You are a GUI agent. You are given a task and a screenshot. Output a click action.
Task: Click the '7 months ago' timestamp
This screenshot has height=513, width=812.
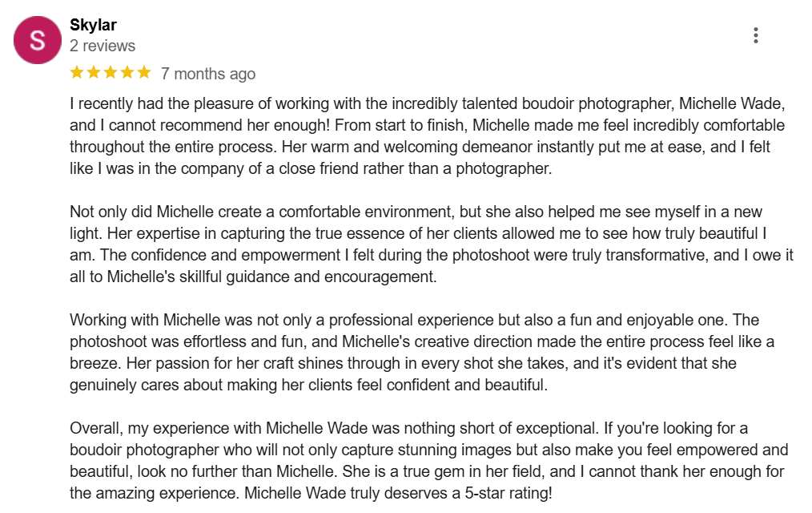coord(208,74)
